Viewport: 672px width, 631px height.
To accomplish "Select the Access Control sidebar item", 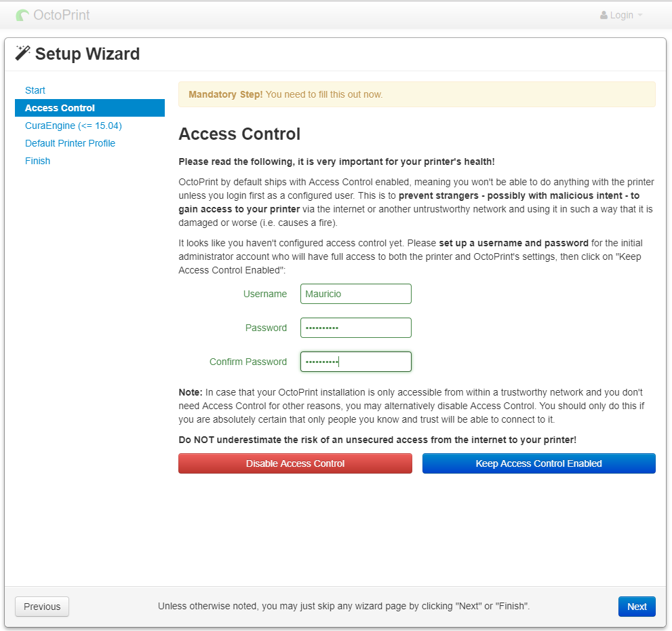I will click(60, 108).
